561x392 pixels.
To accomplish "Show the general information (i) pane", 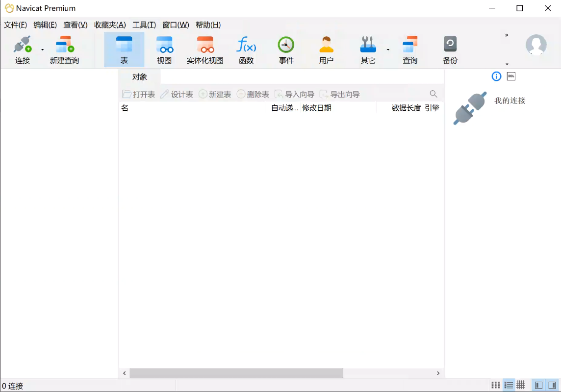I will [x=496, y=76].
